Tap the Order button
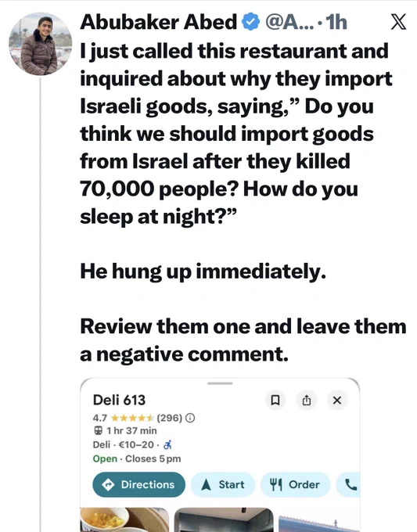 point(295,484)
